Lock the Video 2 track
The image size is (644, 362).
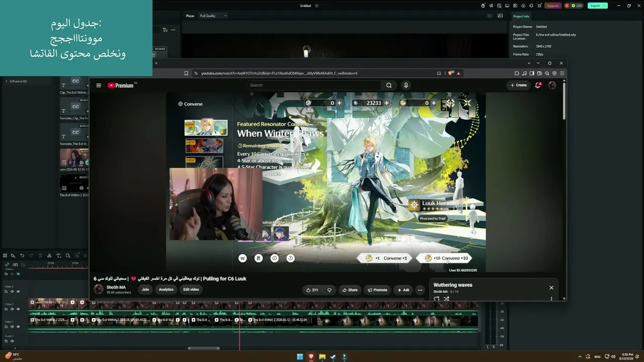(x=6, y=309)
